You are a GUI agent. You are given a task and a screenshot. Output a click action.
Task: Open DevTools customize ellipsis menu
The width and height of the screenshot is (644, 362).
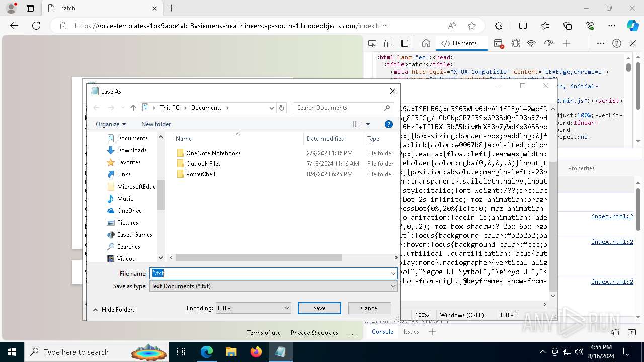(600, 43)
